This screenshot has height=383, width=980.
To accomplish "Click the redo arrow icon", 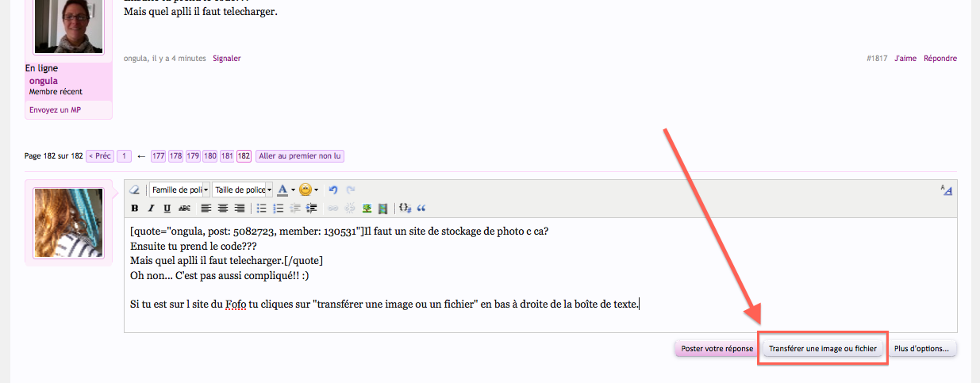I will [x=350, y=190].
